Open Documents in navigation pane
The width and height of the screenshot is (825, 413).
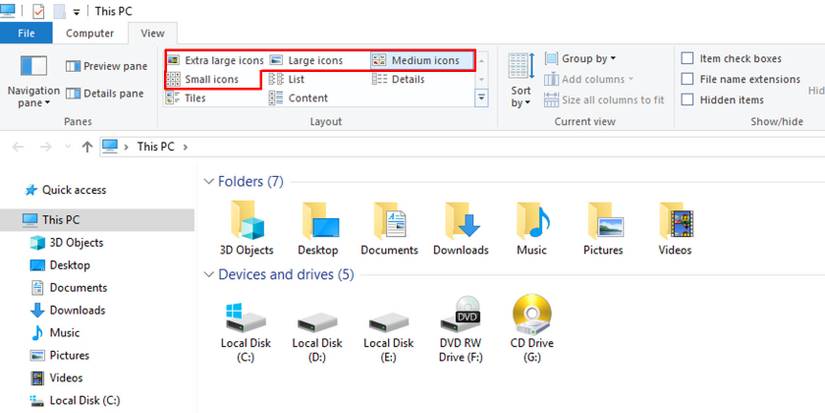69,288
